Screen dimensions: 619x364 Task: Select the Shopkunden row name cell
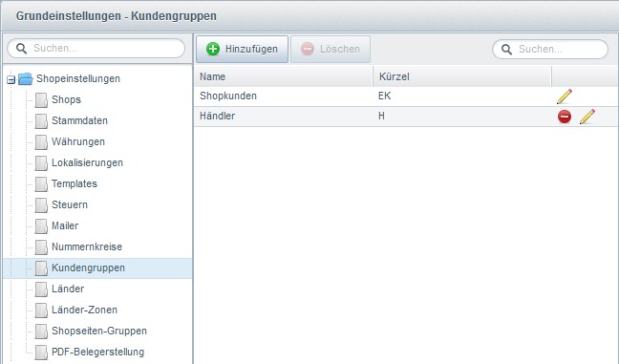tap(284, 96)
